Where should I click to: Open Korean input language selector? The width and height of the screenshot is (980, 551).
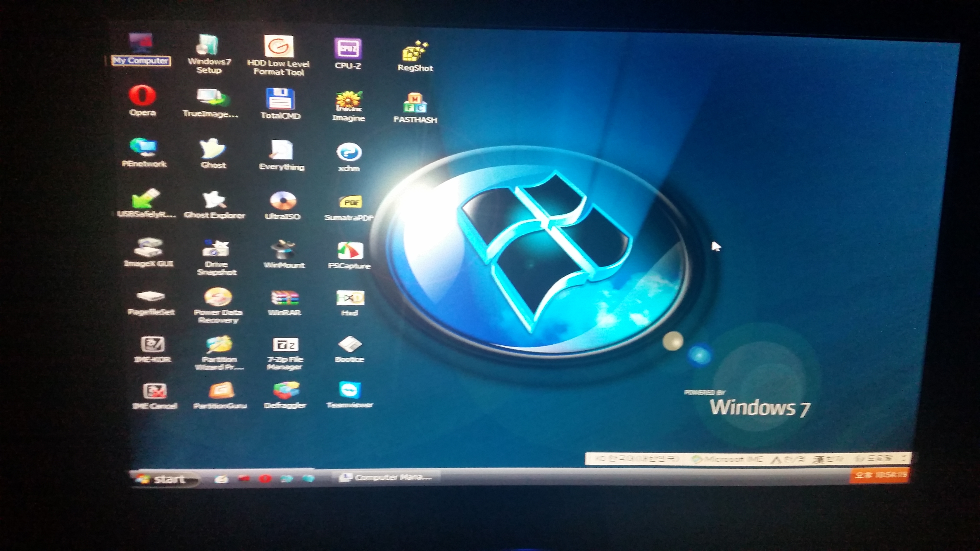(x=638, y=459)
